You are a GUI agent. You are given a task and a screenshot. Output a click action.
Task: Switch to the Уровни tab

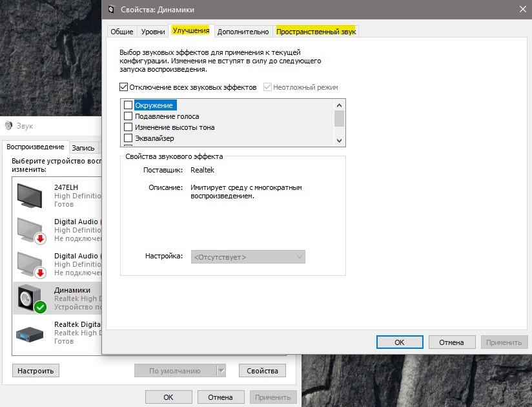click(153, 32)
